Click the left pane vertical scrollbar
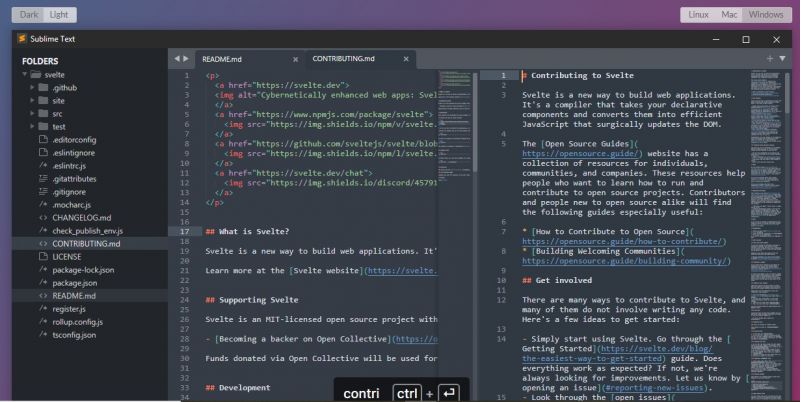 [x=475, y=121]
